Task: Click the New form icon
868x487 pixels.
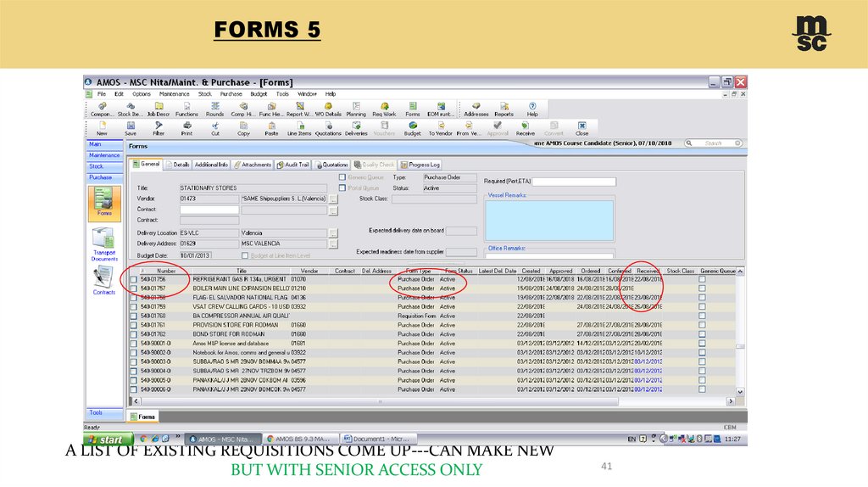Action: coord(102,128)
